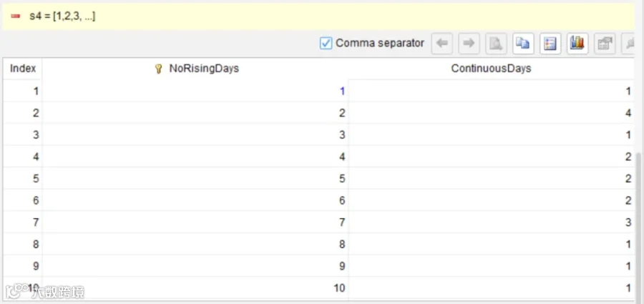Viewport: 644px width, 304px height.
Task: Click the NoRisingDays column header
Action: [x=195, y=69]
